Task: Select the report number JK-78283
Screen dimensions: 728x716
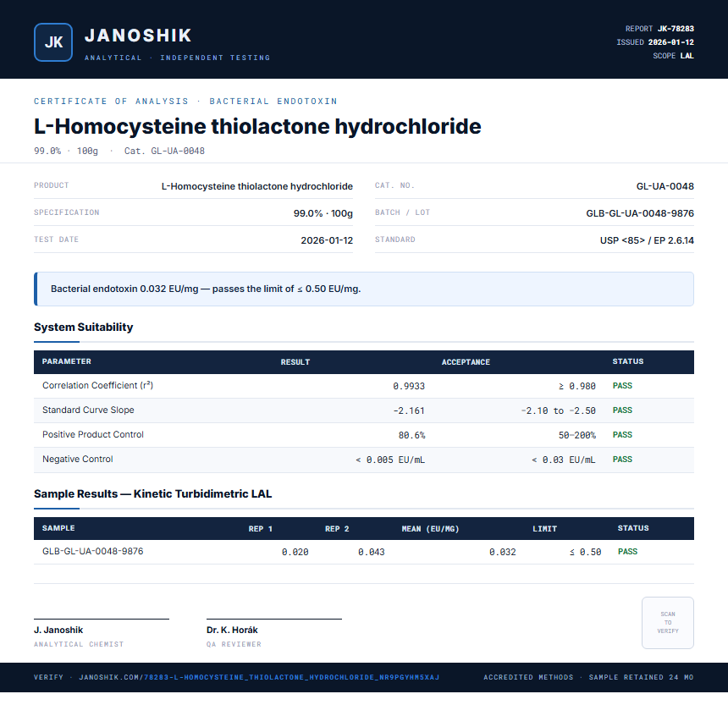Action: [x=676, y=29]
